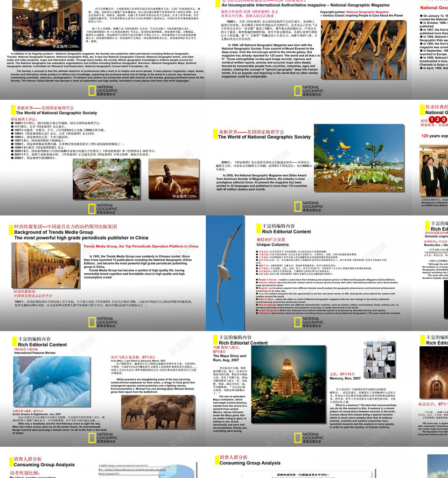Click the 'Unique Columns' subheading

click(273, 244)
